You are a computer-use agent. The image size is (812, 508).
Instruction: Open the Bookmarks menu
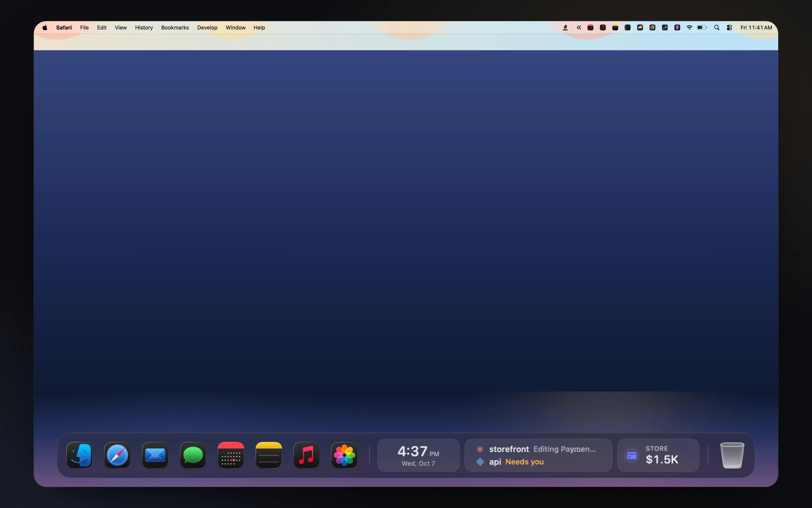pyautogui.click(x=175, y=28)
